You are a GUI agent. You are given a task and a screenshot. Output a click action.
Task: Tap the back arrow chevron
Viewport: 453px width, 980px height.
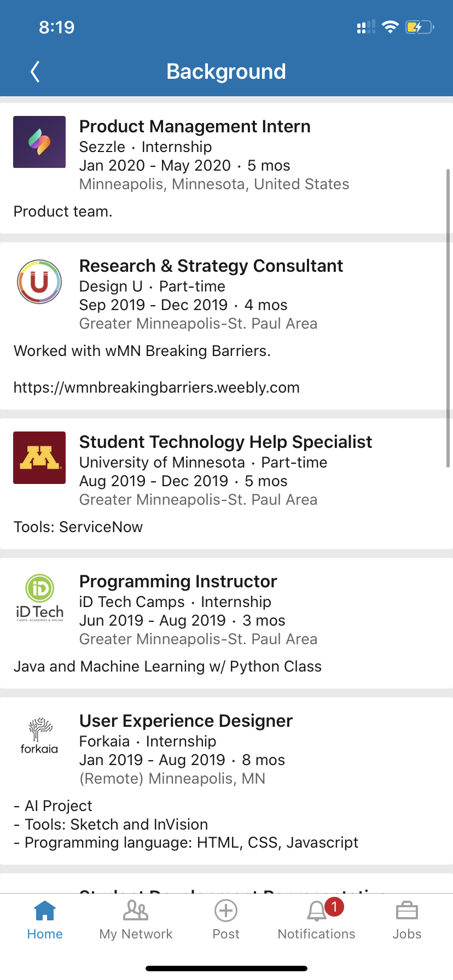click(x=35, y=72)
